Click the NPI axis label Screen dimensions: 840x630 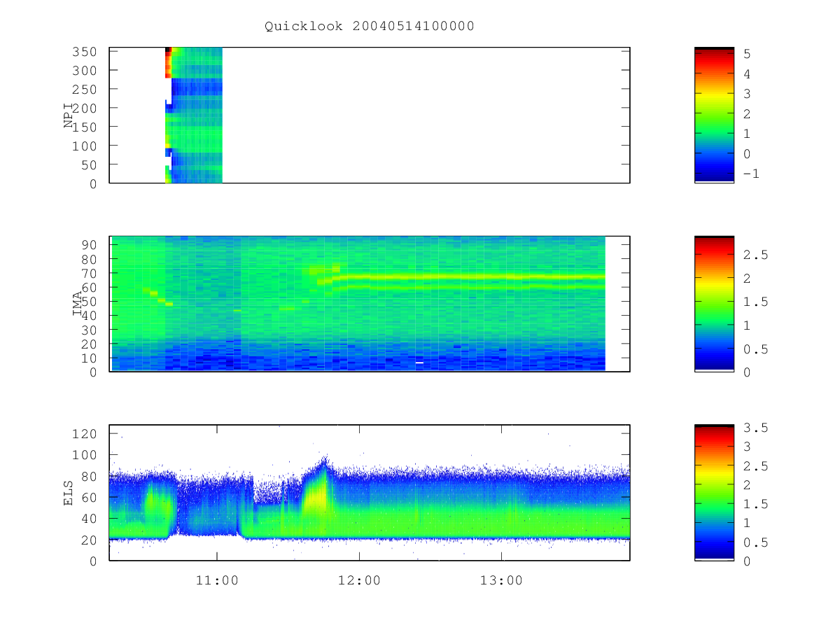pyautogui.click(x=69, y=115)
